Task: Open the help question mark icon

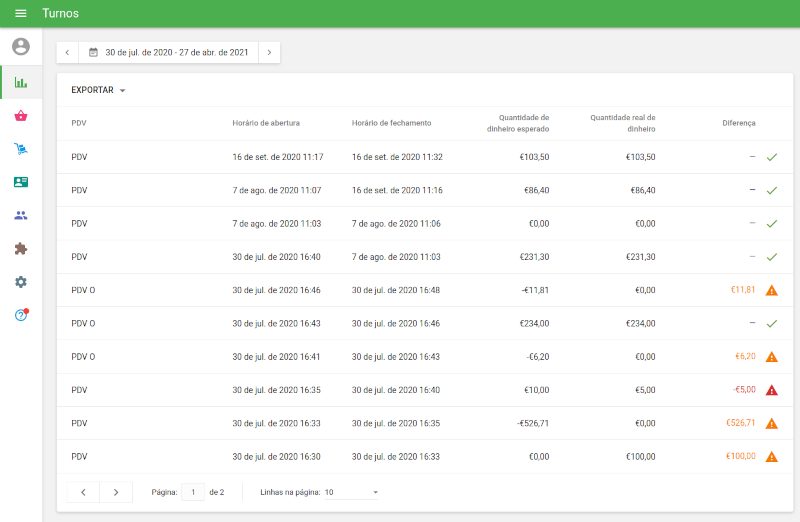Action: click(x=21, y=315)
